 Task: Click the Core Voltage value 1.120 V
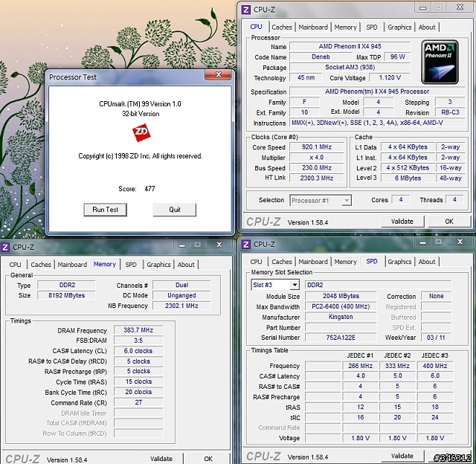tap(390, 77)
